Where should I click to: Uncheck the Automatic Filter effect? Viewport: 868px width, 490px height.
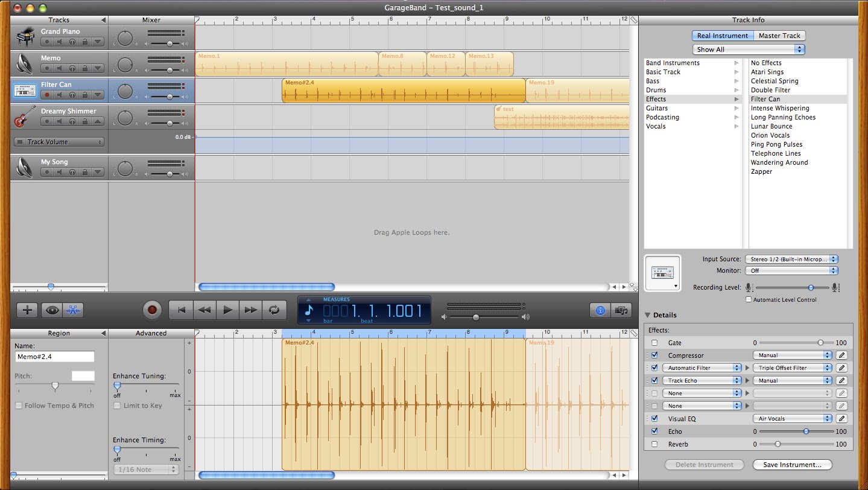[x=654, y=368]
